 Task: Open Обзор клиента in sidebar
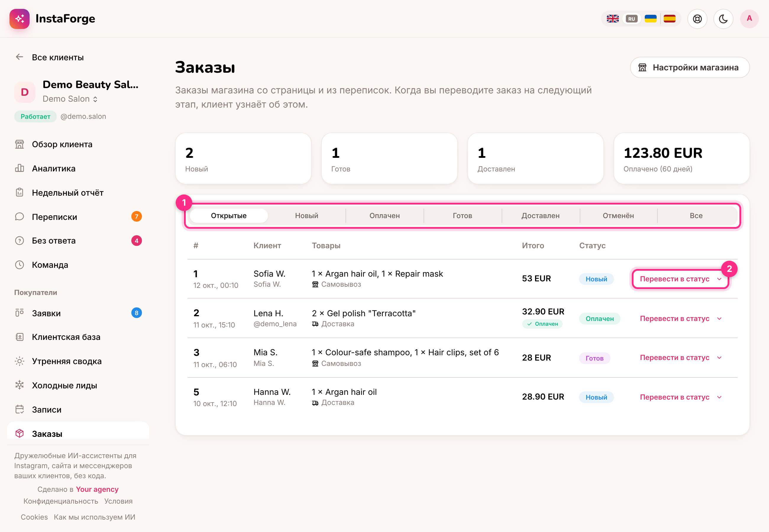[78, 144]
